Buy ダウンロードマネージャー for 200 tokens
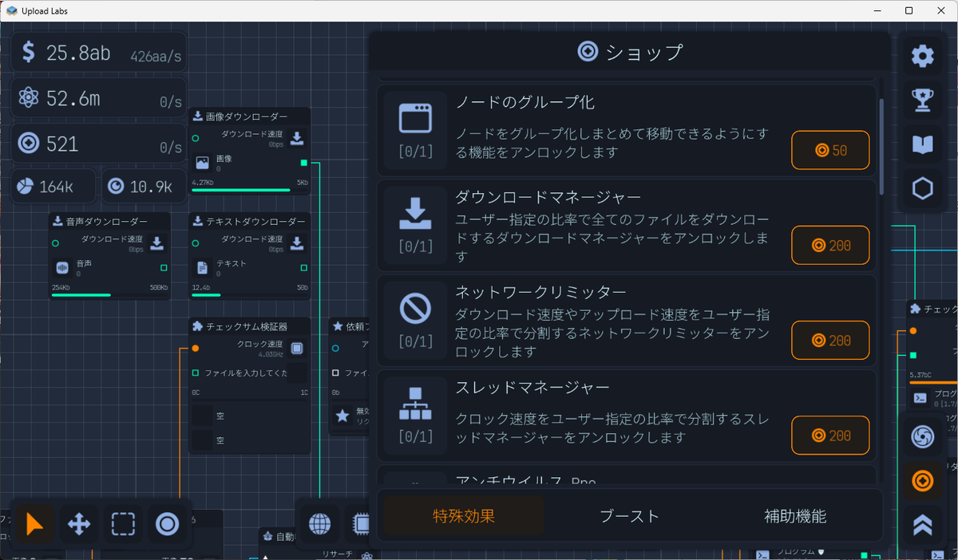This screenshot has height=560, width=958. pos(830,245)
